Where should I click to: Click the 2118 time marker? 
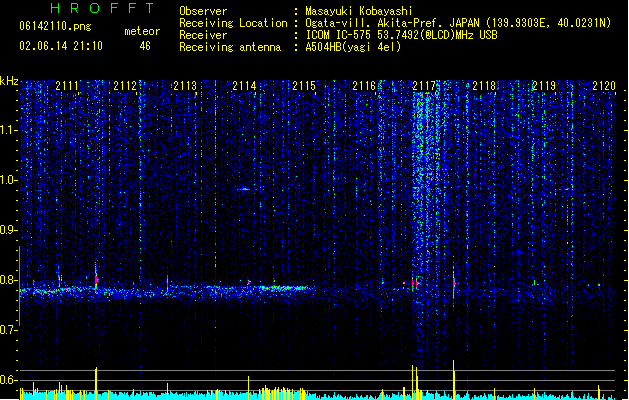point(484,86)
